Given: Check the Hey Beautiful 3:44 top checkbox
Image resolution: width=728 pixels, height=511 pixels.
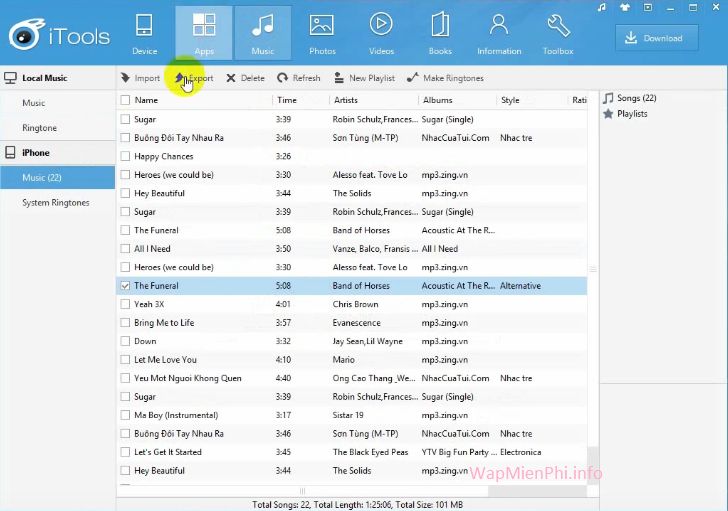Looking at the screenshot, I should tap(125, 193).
